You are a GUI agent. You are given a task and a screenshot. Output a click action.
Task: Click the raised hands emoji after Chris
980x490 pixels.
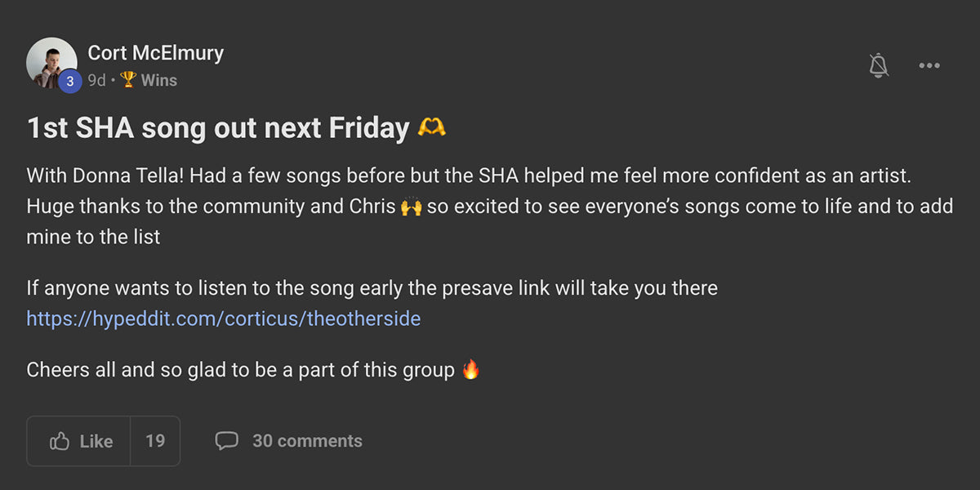coord(411,207)
